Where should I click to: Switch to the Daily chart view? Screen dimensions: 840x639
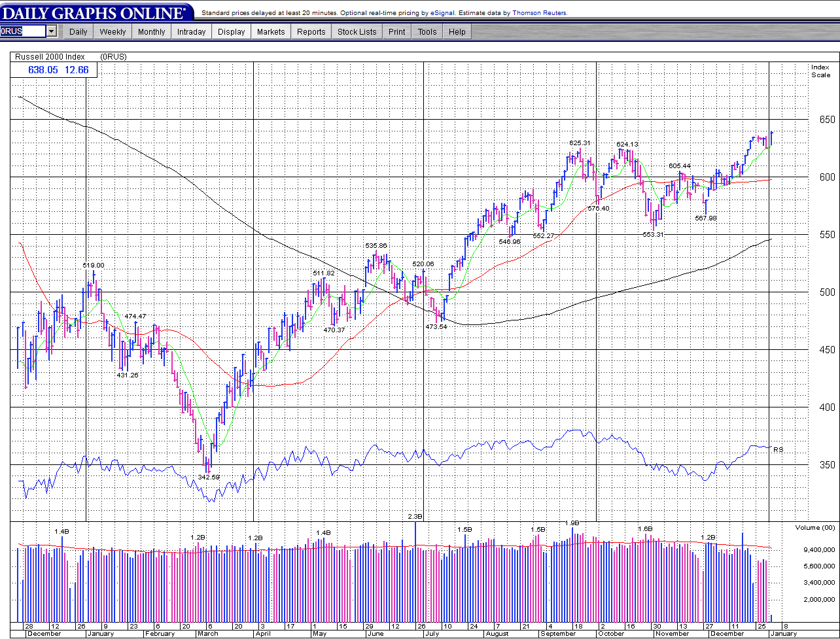coord(78,31)
